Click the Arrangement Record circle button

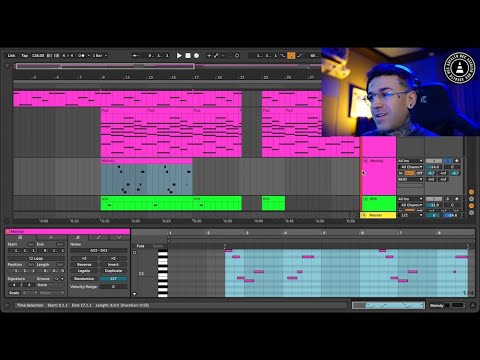tap(196, 56)
